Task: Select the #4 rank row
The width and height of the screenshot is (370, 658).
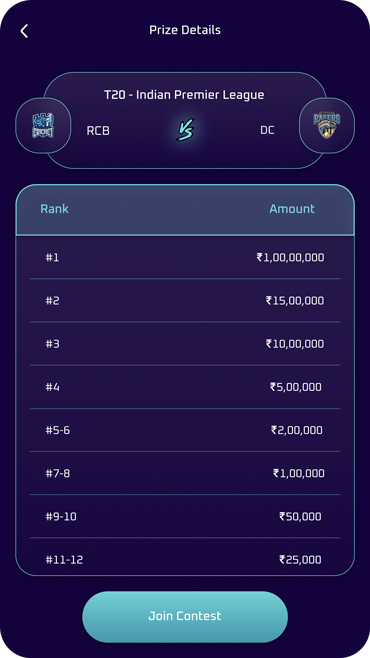Action: coord(185,387)
